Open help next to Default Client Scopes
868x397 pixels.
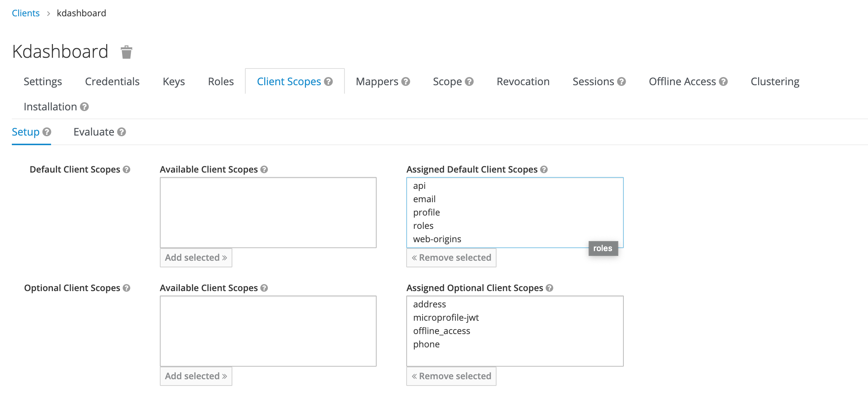tap(127, 170)
